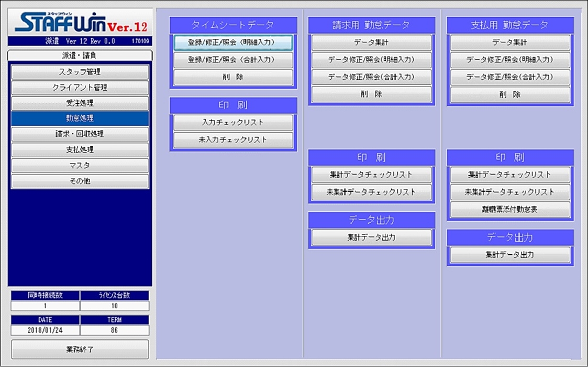Print the 入力チェックリスト
This screenshot has height=367, width=588.
coord(233,123)
